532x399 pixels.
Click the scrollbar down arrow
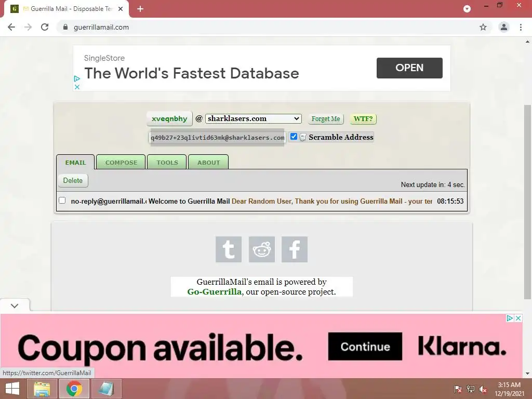pos(527,374)
